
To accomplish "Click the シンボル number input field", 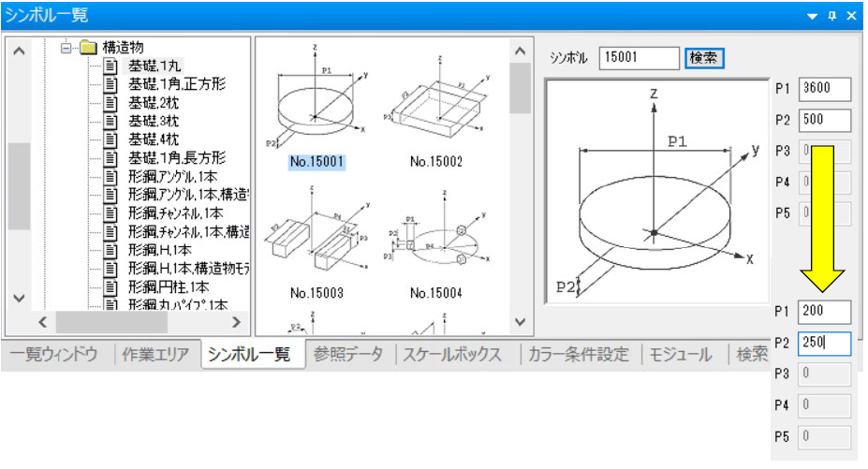I will (x=639, y=58).
